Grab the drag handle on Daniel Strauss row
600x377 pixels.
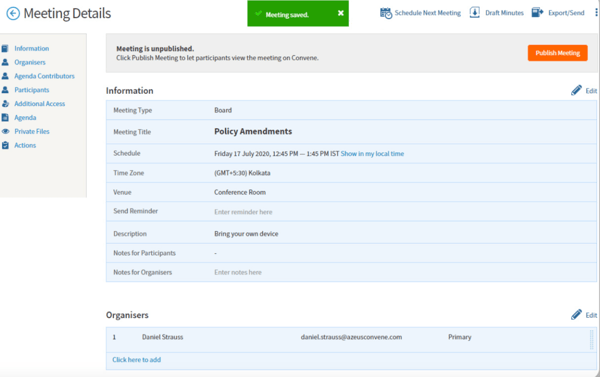click(592, 339)
